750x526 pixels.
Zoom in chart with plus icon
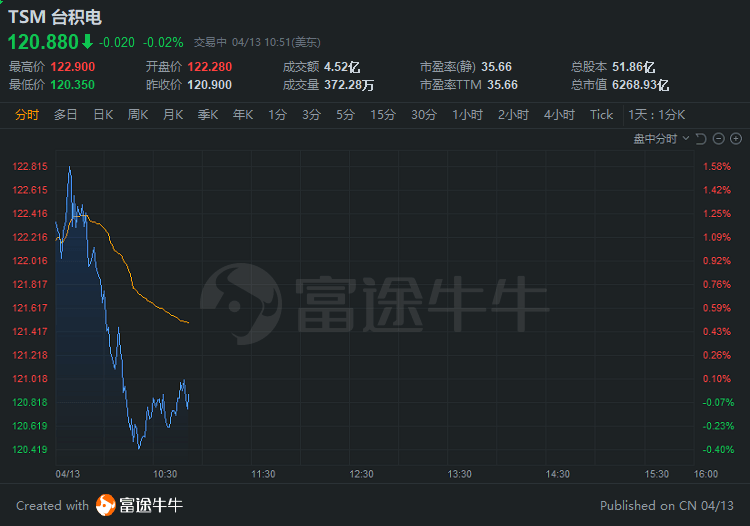[x=736, y=139]
